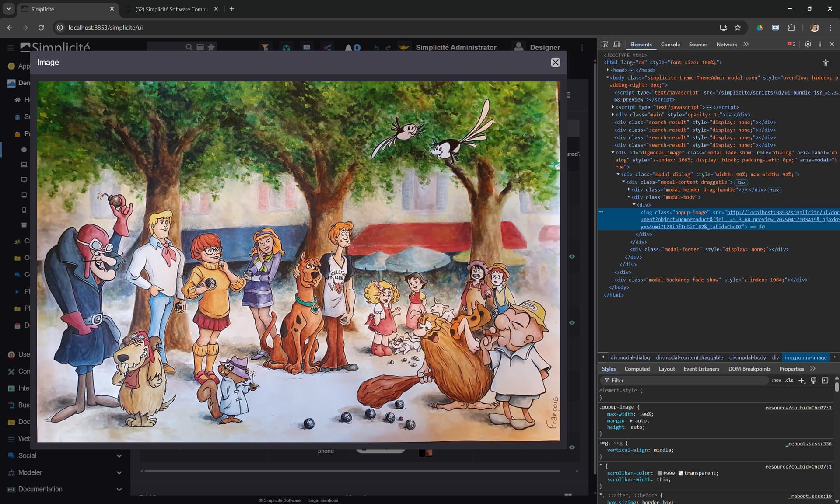This screenshot has width=840, height=504.
Task: Click the #999 scrollbar color swatch
Action: coord(659,473)
